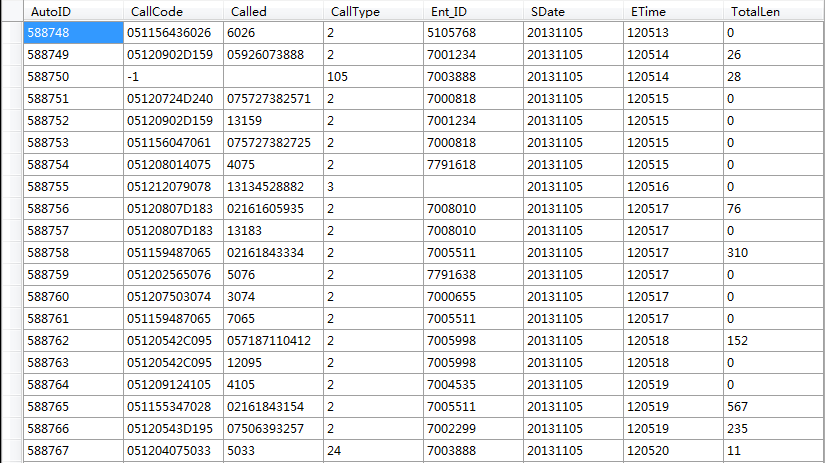Select AutoID cell 588763

pos(73,363)
